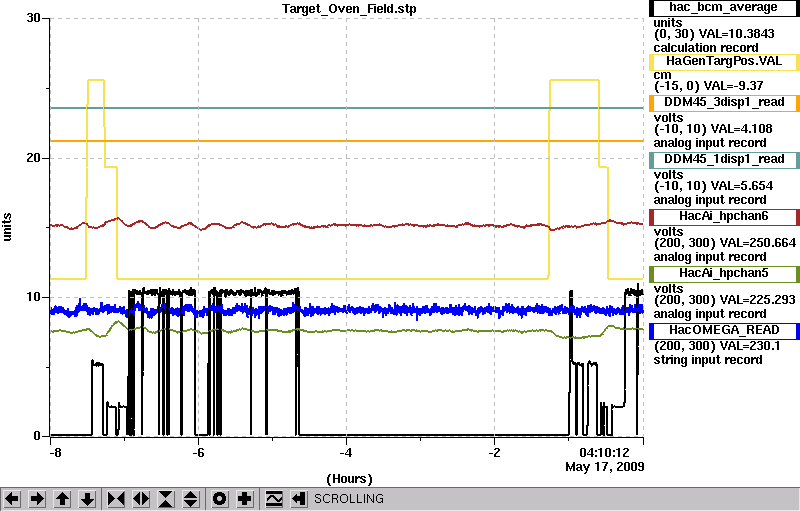
Task: Select the HacOMEGA_READ legend entry
Action: (x=724, y=331)
